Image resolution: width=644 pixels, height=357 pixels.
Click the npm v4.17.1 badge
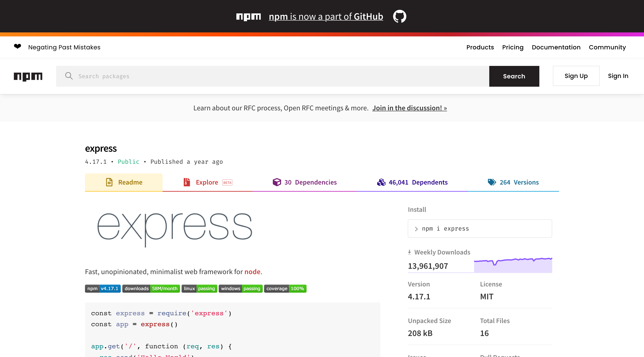pos(103,289)
